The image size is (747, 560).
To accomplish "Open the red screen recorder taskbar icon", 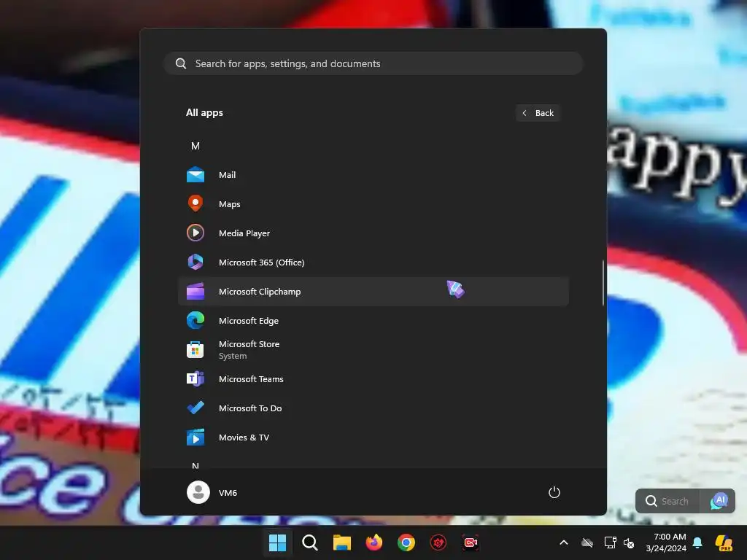I will coord(471,542).
